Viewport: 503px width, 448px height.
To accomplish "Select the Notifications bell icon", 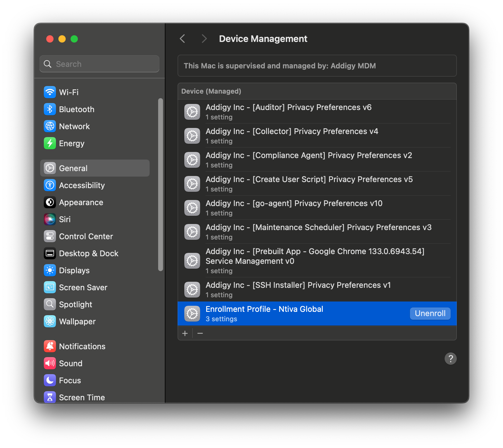I will pos(50,346).
